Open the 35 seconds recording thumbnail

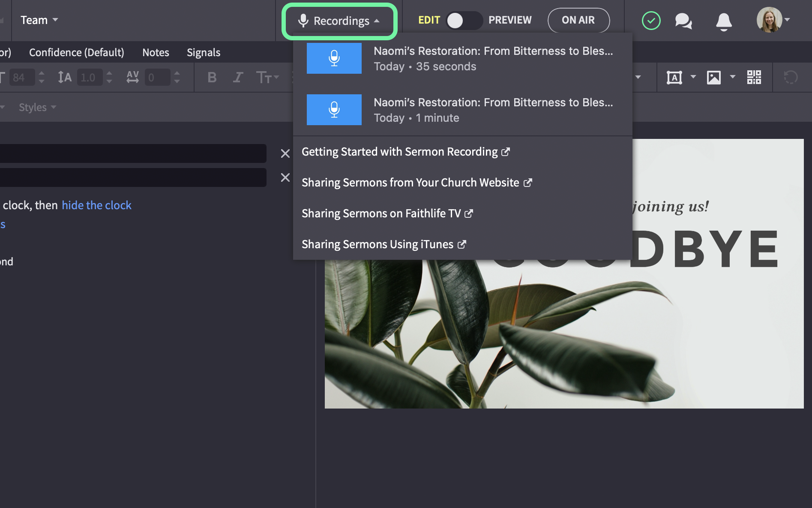[x=334, y=58]
